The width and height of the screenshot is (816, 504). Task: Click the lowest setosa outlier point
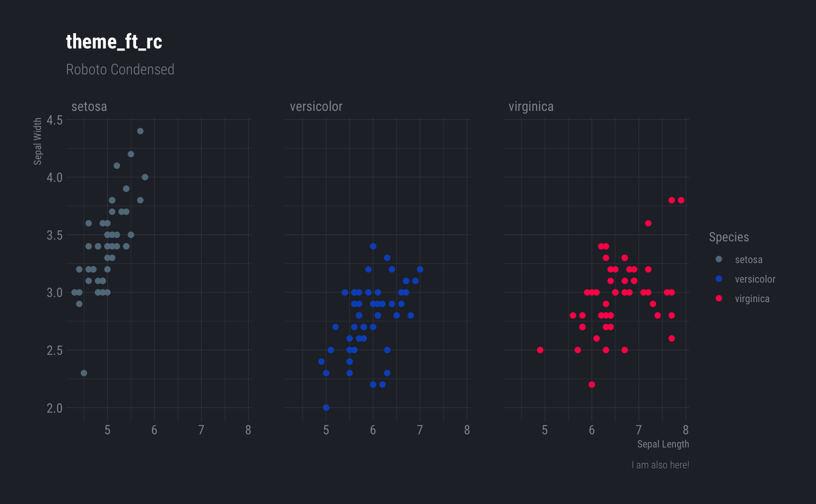tap(84, 373)
